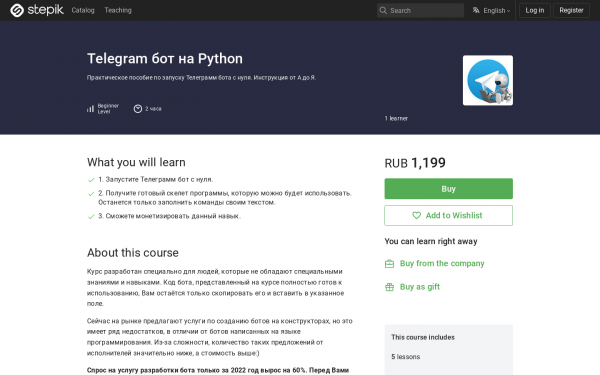Open the Stepik logo home link

point(37,10)
